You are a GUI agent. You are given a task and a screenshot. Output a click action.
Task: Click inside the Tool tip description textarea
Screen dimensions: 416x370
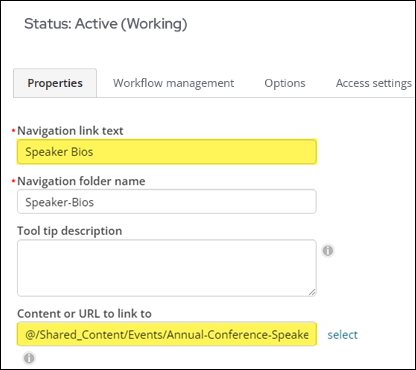pyautogui.click(x=167, y=268)
